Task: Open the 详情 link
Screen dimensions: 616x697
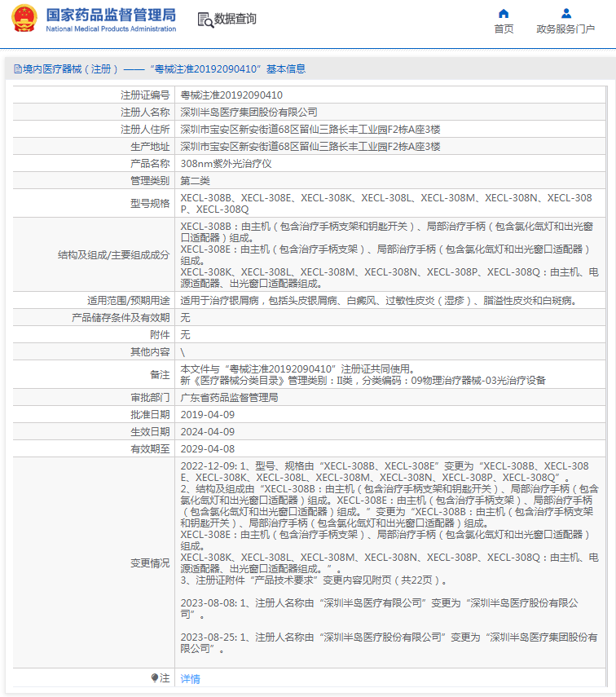Action: pos(190,679)
